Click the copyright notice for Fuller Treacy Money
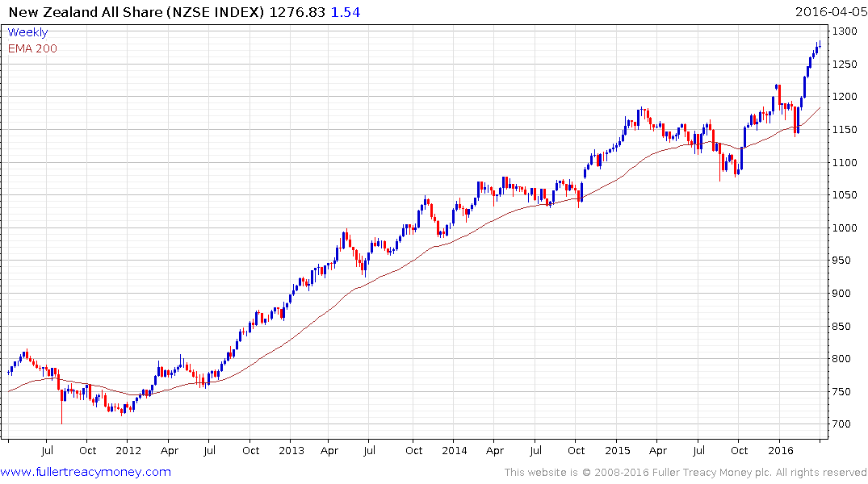868x484 pixels. [x=686, y=473]
